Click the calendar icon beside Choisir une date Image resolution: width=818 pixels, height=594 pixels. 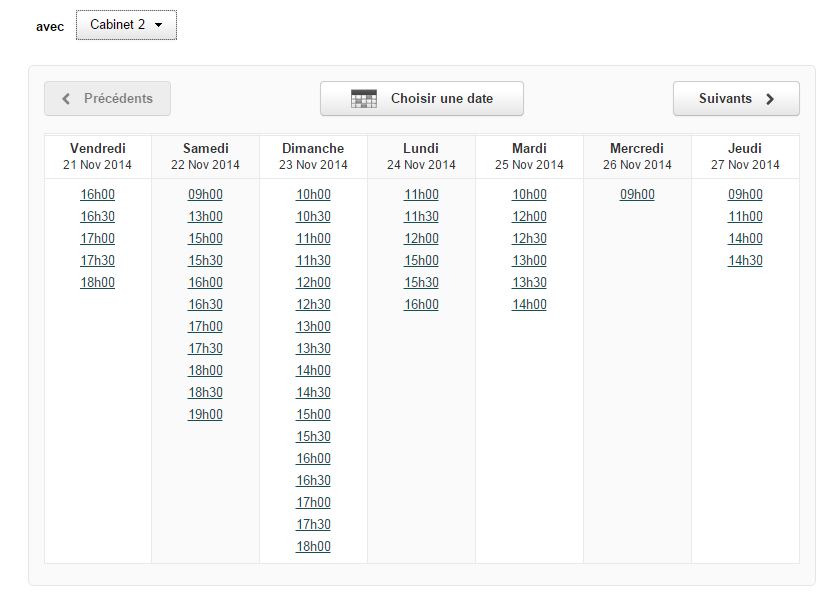(x=364, y=99)
